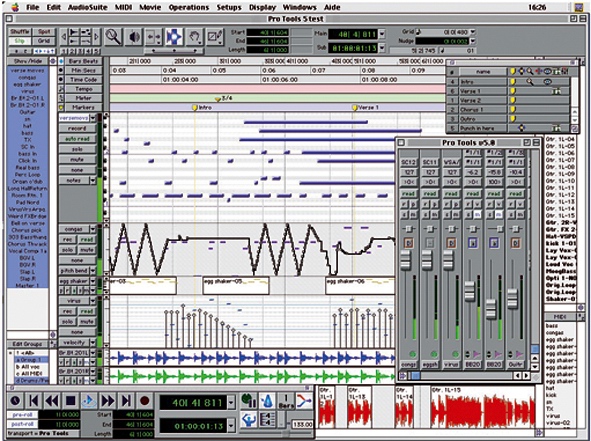Viewport: 591px width, 441px height.
Task: Open the File menu
Action: [32, 7]
